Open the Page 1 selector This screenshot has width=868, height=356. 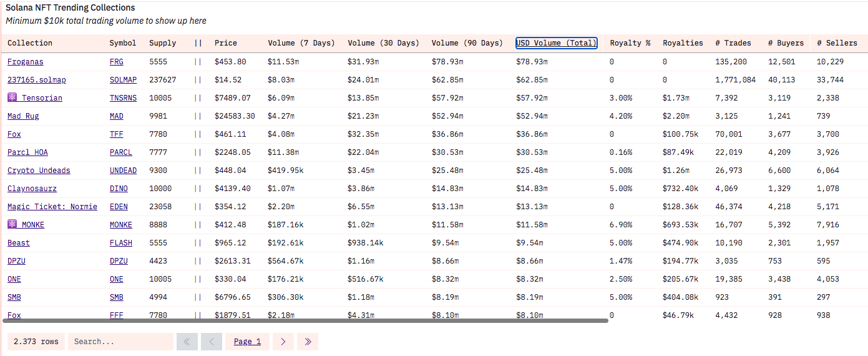pyautogui.click(x=247, y=342)
